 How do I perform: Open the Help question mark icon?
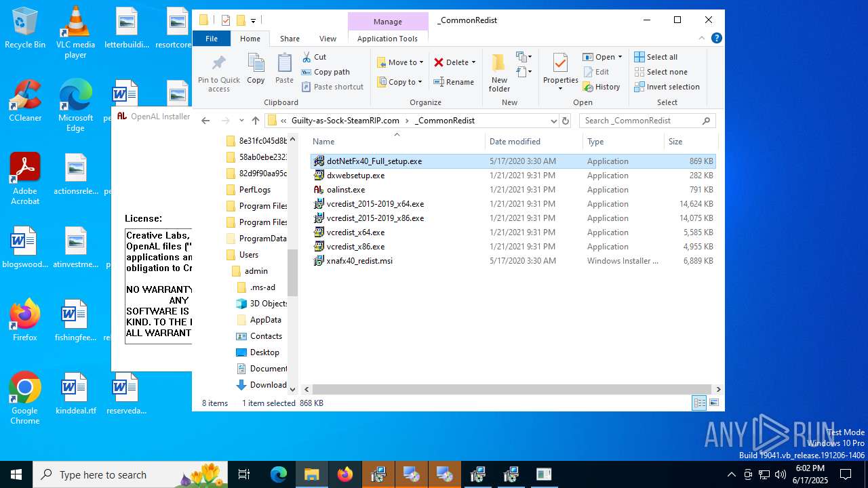[716, 39]
